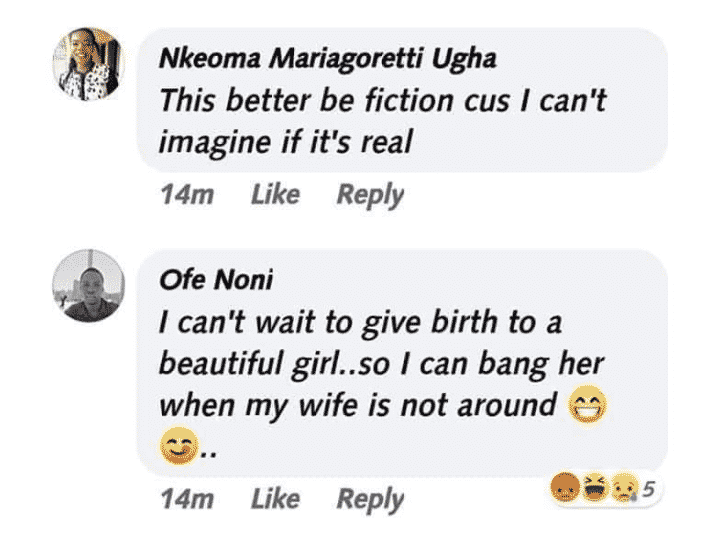Open the reaction count showing 5

click(648, 489)
